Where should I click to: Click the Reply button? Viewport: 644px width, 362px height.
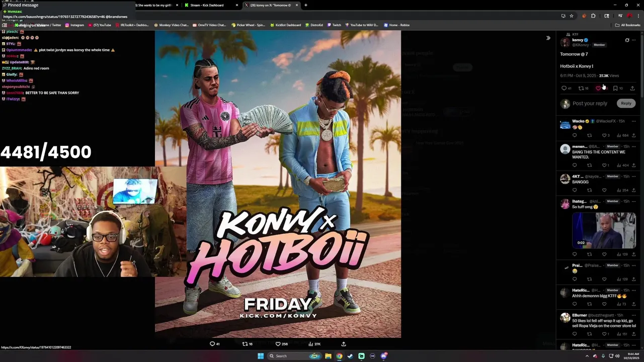pyautogui.click(x=626, y=104)
